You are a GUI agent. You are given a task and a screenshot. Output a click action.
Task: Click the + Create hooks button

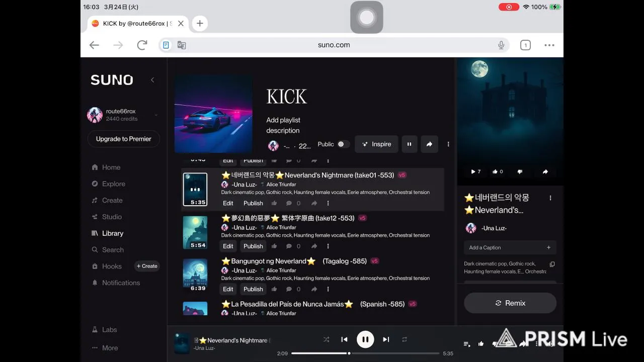tap(147, 266)
